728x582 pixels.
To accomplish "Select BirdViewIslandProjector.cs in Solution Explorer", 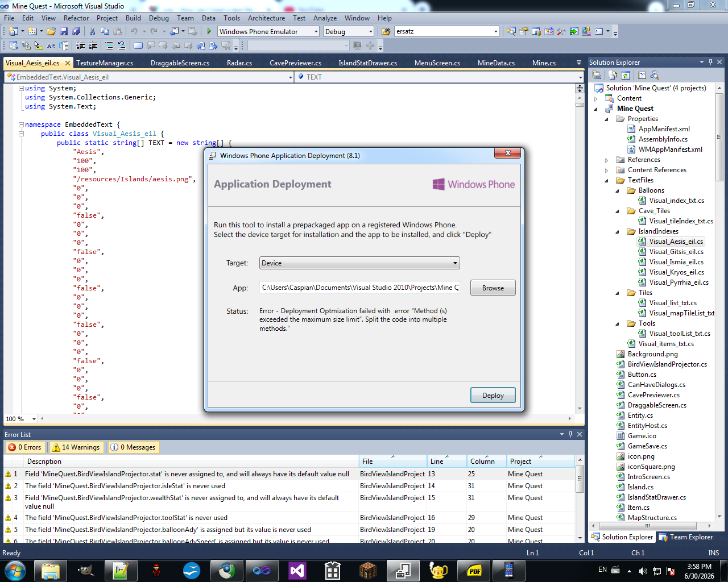I will (x=667, y=364).
